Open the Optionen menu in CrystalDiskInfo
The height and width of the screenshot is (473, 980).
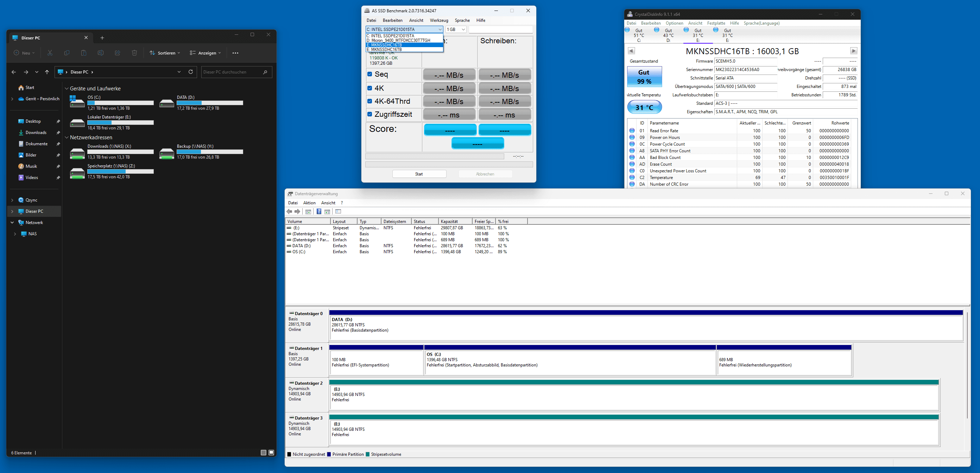point(675,23)
